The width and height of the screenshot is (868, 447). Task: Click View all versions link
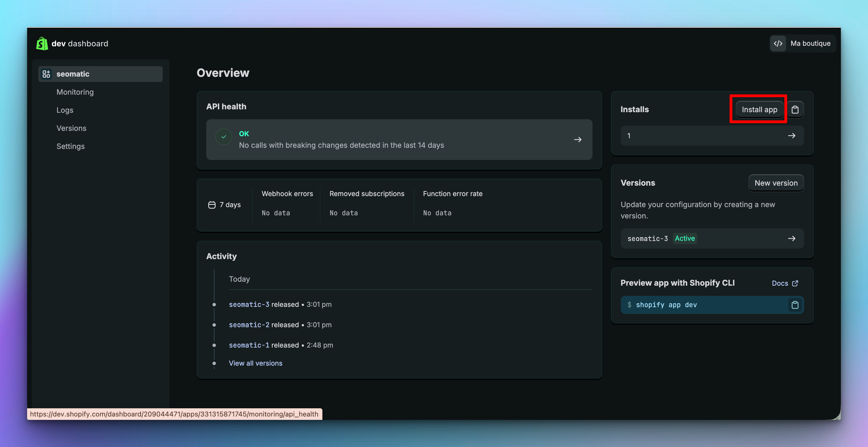255,363
